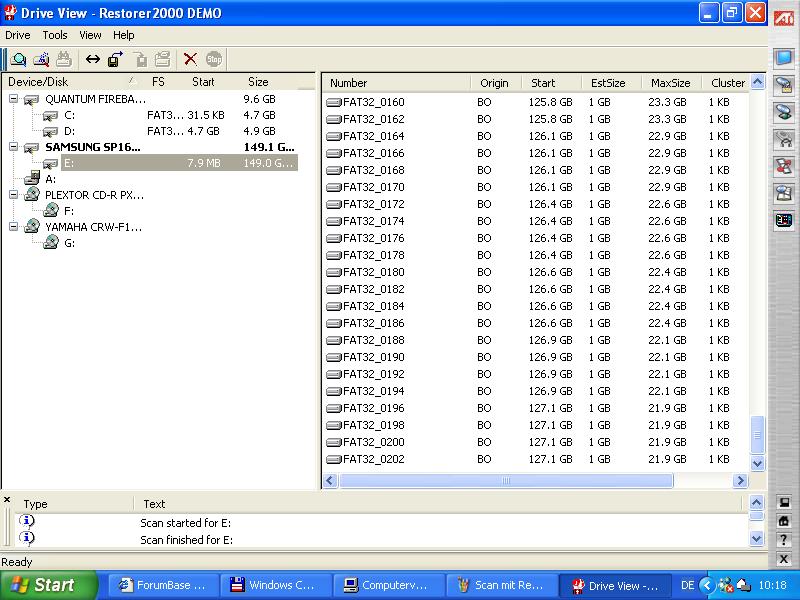Click the double-headed black arrow toolbar icon
Image resolution: width=800 pixels, height=600 pixels.
(93, 60)
